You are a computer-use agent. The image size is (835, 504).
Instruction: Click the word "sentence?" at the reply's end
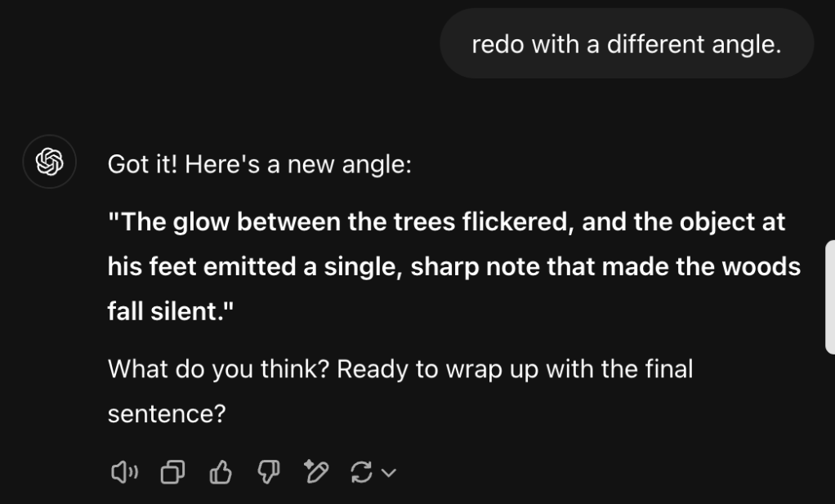tap(166, 413)
